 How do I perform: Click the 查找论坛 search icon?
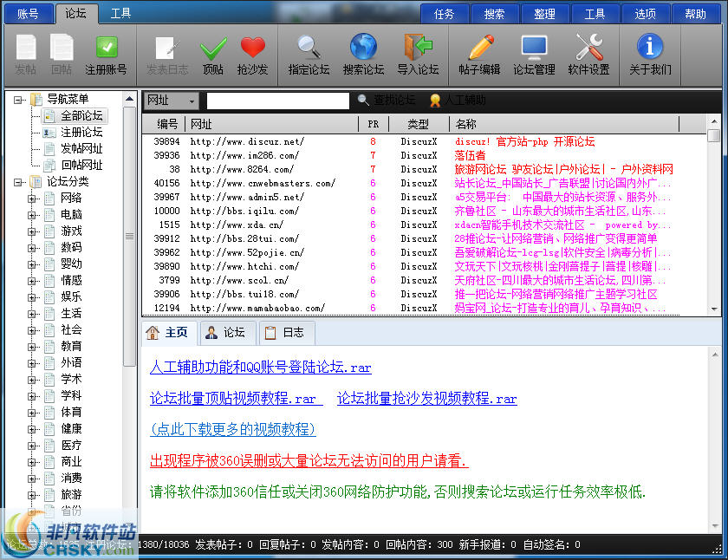387,100
